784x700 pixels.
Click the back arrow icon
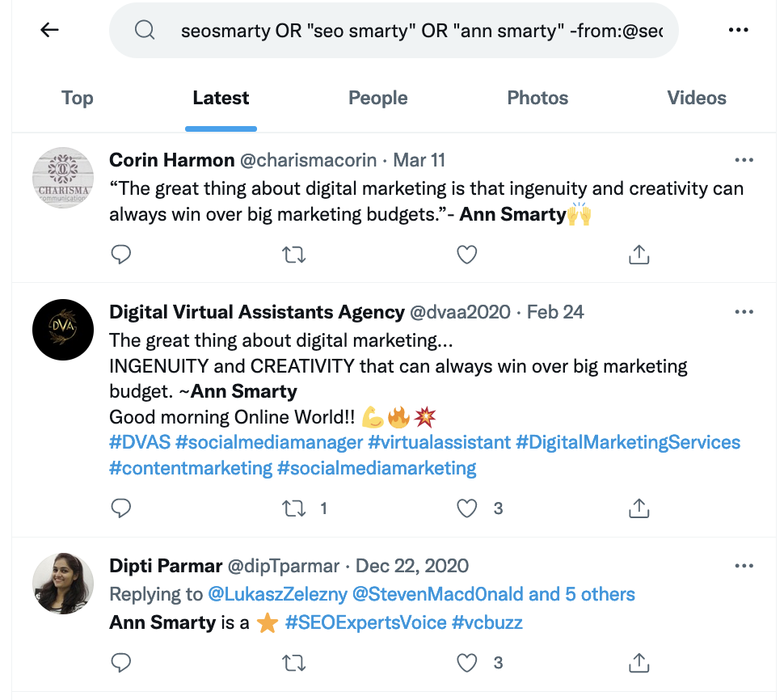(49, 30)
